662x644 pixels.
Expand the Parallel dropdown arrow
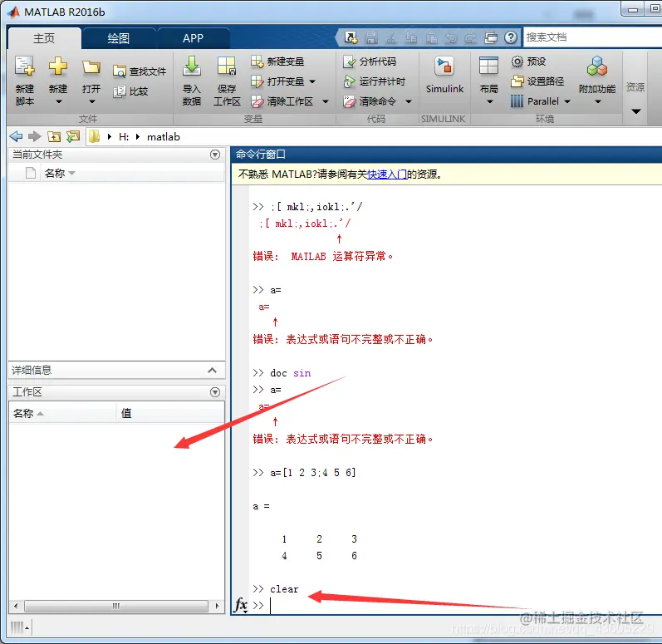pyautogui.click(x=567, y=101)
